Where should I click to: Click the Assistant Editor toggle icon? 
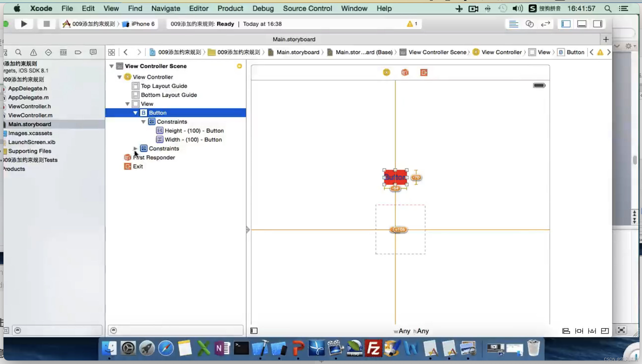(x=529, y=24)
